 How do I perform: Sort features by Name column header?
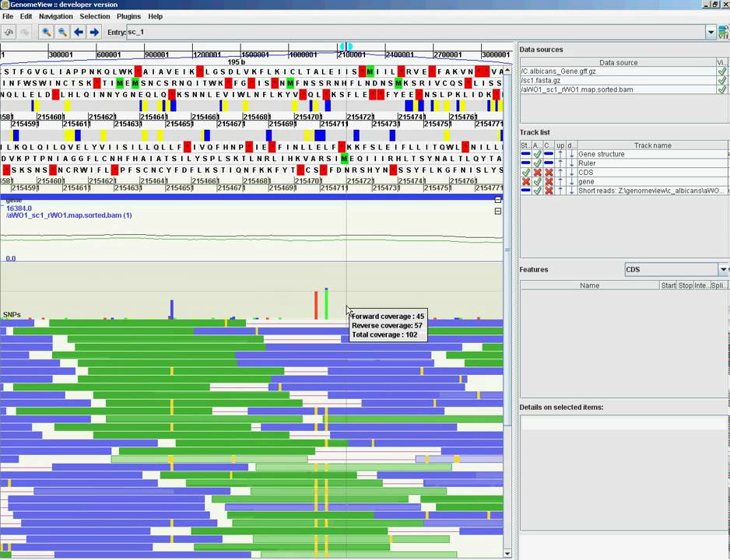point(589,285)
